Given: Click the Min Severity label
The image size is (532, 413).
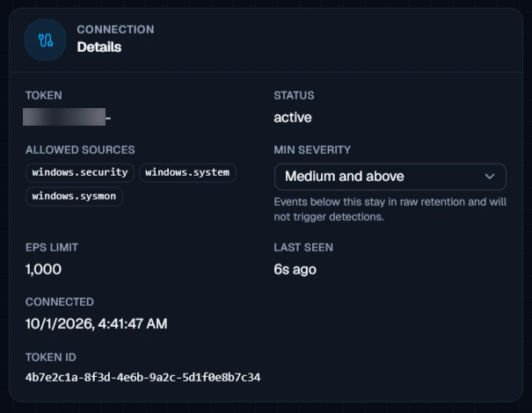Looking at the screenshot, I should coord(312,150).
